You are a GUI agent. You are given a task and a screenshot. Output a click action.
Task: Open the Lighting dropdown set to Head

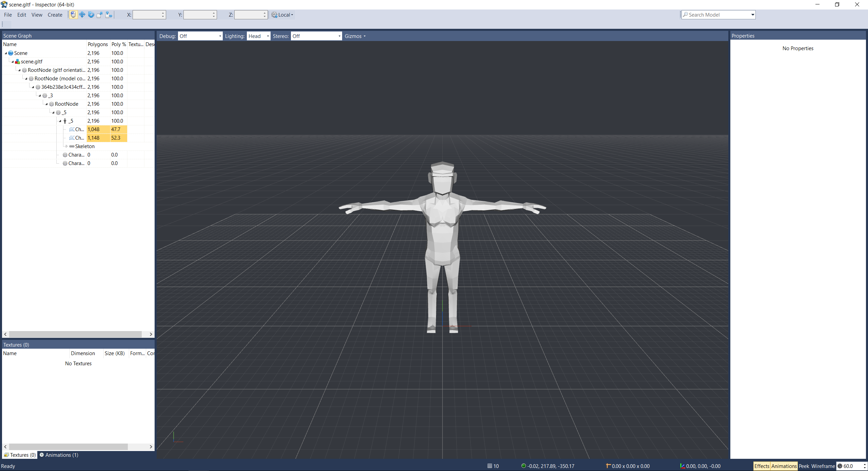click(x=258, y=36)
